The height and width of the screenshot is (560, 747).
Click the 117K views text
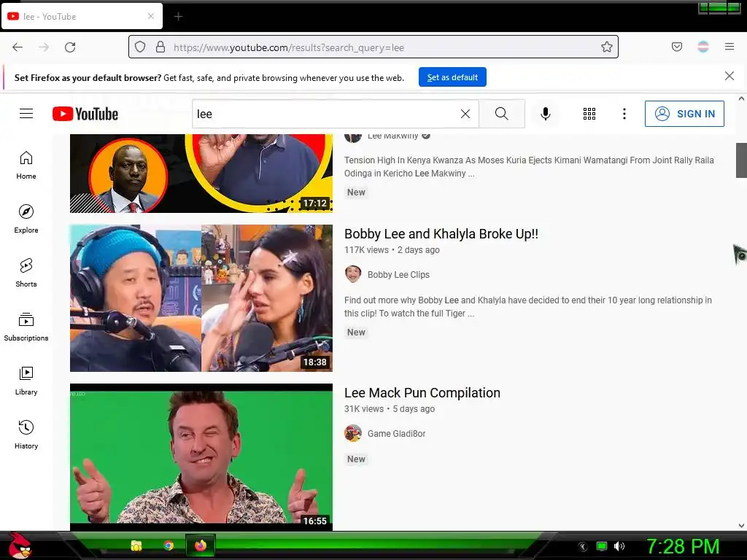[366, 250]
